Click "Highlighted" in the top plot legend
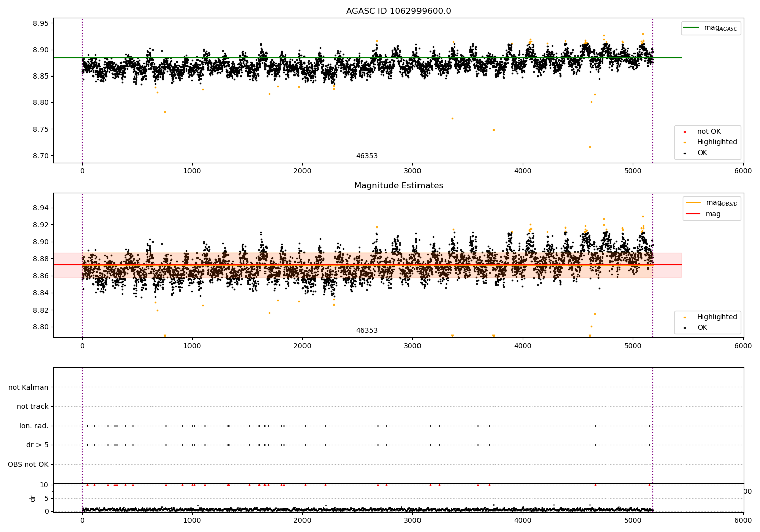The height and width of the screenshot is (532, 760). (717, 142)
